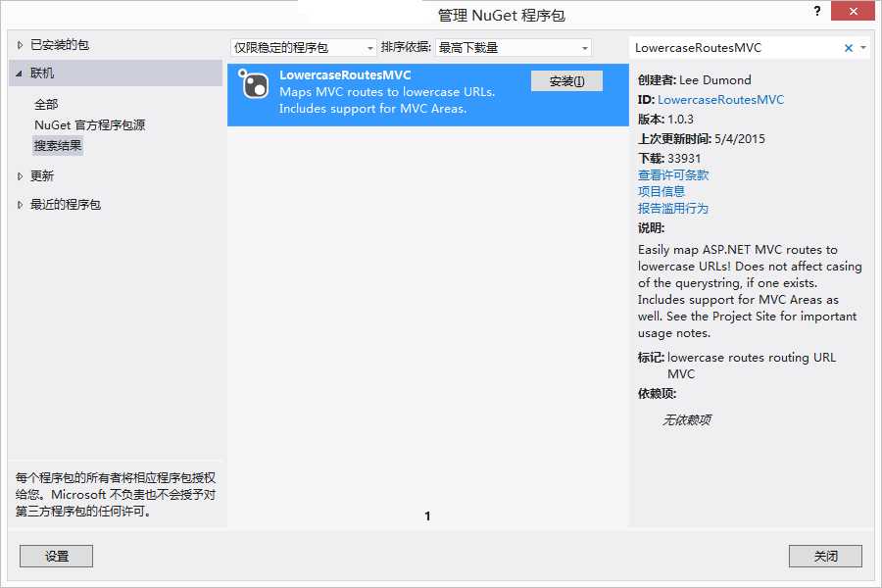Select 全部 under 联机
Screen dimensions: 882x588
coord(46,104)
